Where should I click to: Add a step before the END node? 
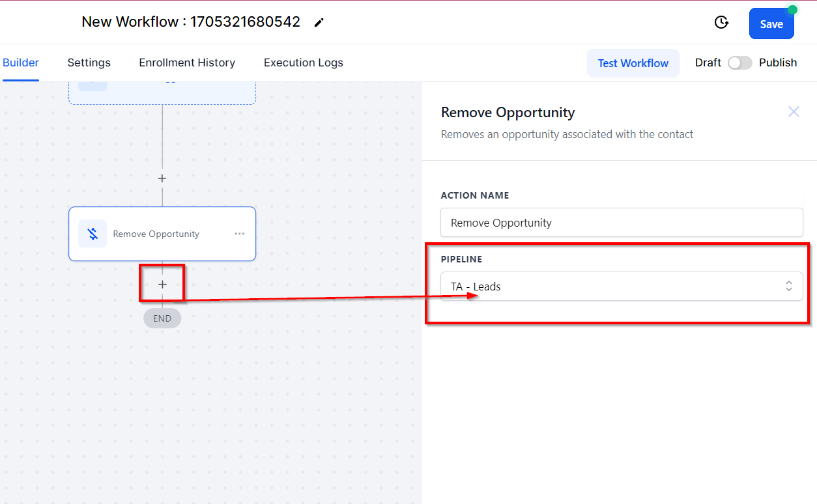[162, 285]
